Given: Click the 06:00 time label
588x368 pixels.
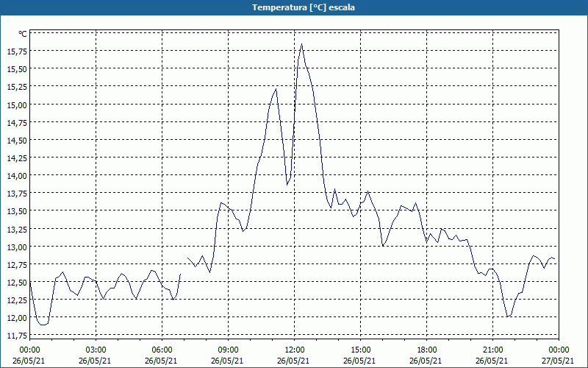Looking at the screenshot, I should point(162,350).
